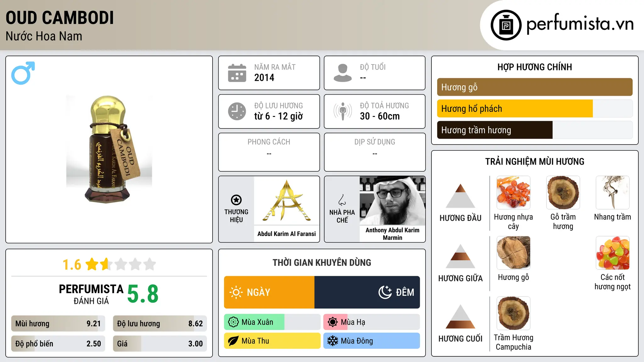This screenshot has width=644, height=362.
Task: Select the Gỗ trầm hương note image
Action: [x=563, y=193]
